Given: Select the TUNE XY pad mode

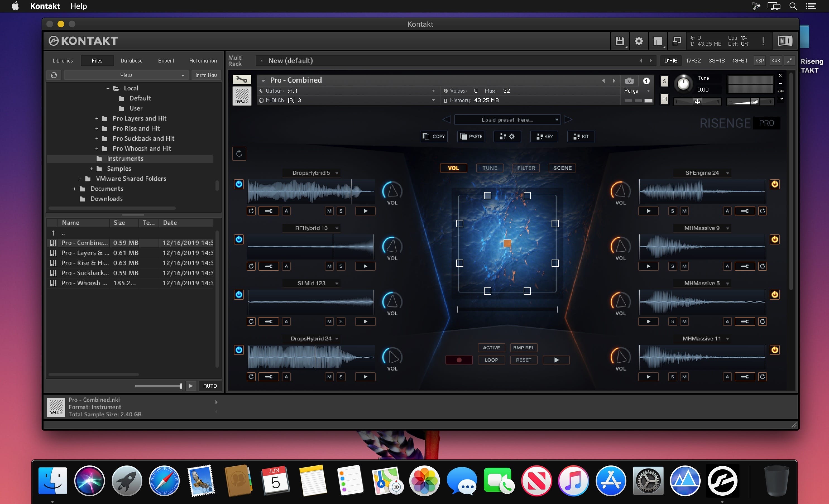Looking at the screenshot, I should coord(490,168).
